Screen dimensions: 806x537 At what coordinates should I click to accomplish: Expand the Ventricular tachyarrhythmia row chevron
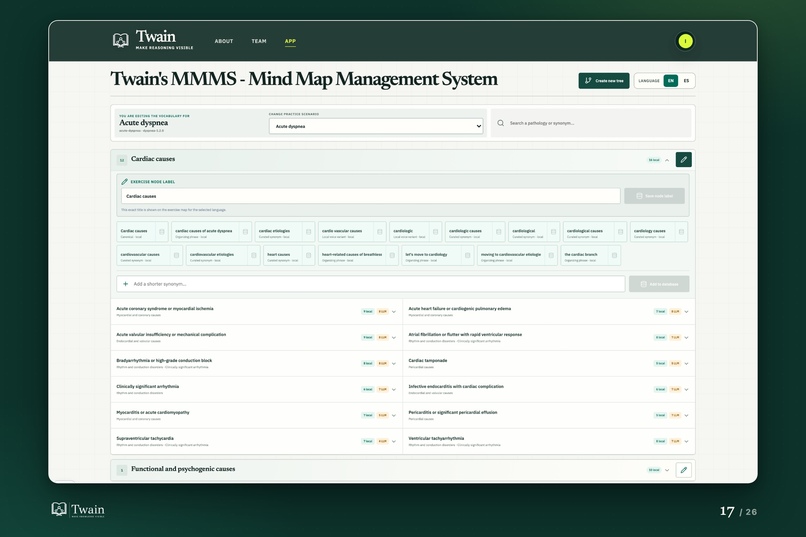click(686, 441)
